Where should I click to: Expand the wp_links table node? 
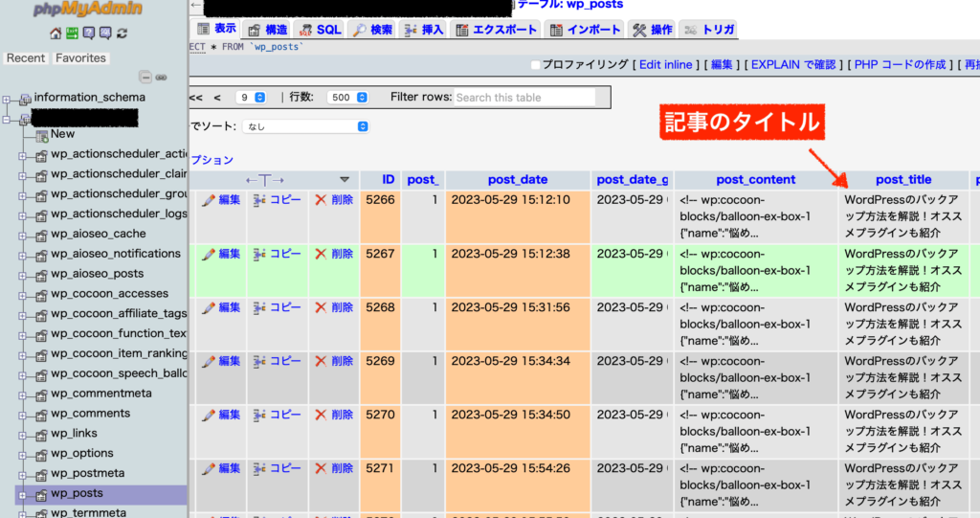pyautogui.click(x=23, y=435)
